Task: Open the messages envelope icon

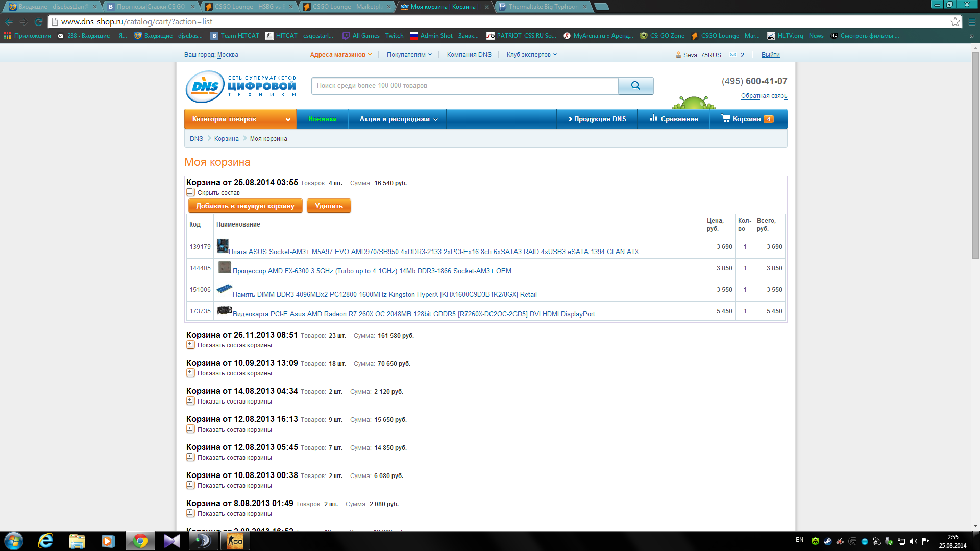Action: point(733,55)
